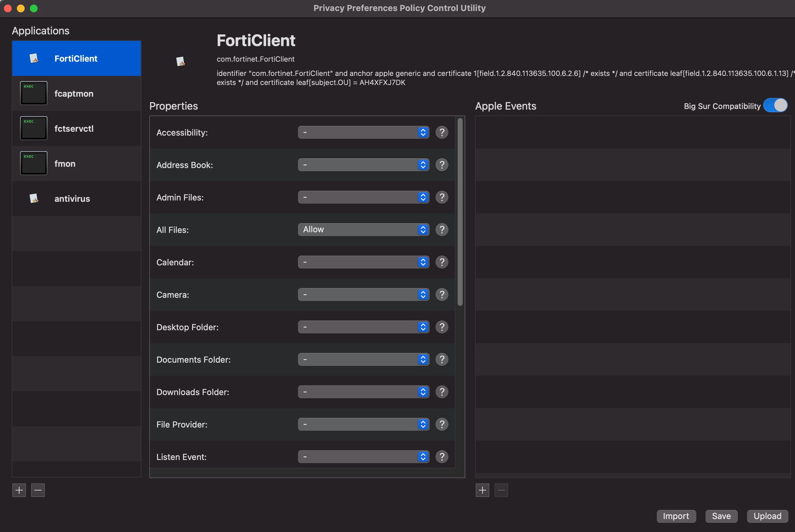Toggle the Big Sur Compatibility switch

775,105
